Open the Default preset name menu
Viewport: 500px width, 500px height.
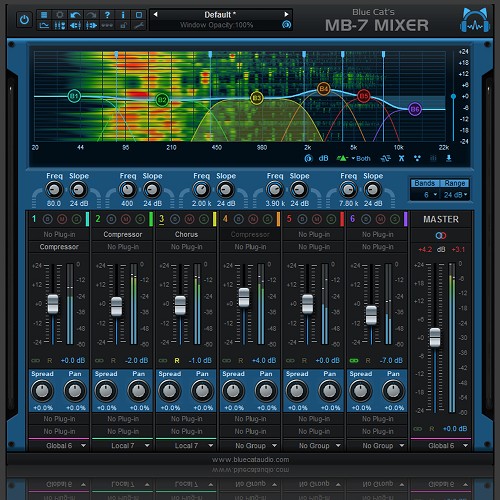pyautogui.click(x=220, y=15)
